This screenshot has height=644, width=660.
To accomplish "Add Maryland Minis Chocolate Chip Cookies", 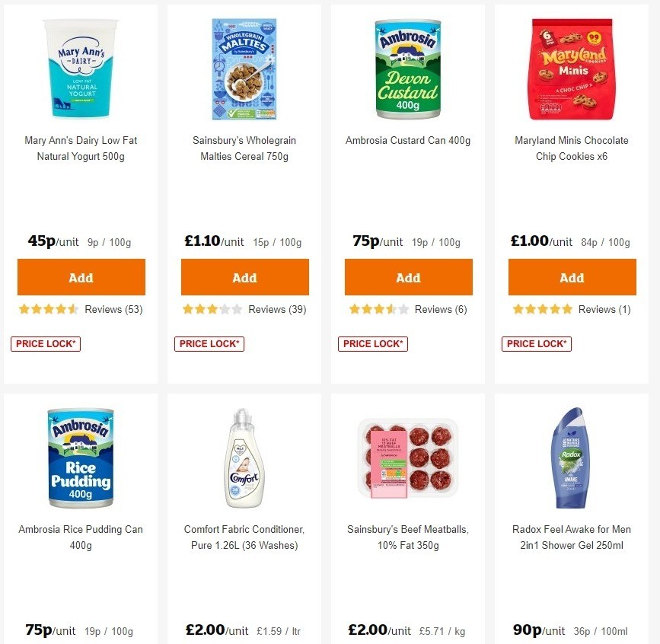I will pyautogui.click(x=572, y=276).
